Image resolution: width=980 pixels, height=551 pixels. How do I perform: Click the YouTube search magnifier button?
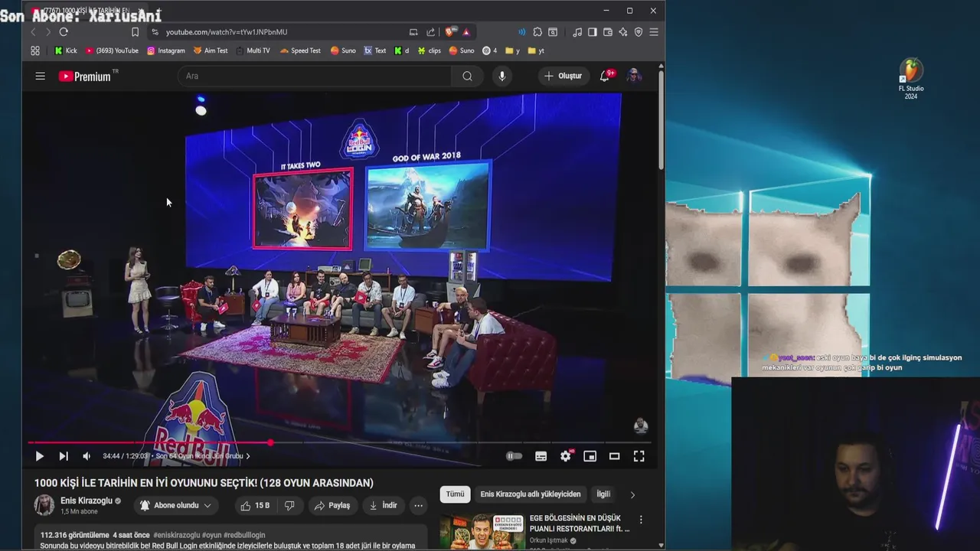click(x=467, y=76)
